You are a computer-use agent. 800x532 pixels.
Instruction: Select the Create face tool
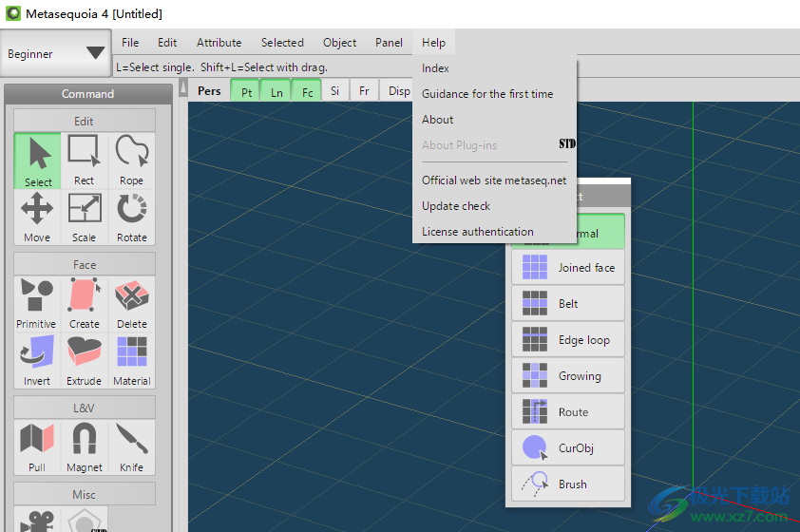(x=85, y=304)
